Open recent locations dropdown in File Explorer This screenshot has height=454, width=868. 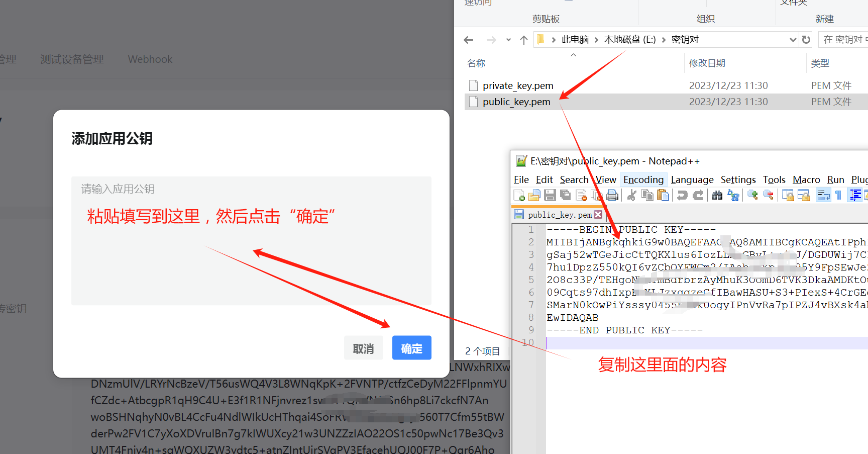[508, 40]
